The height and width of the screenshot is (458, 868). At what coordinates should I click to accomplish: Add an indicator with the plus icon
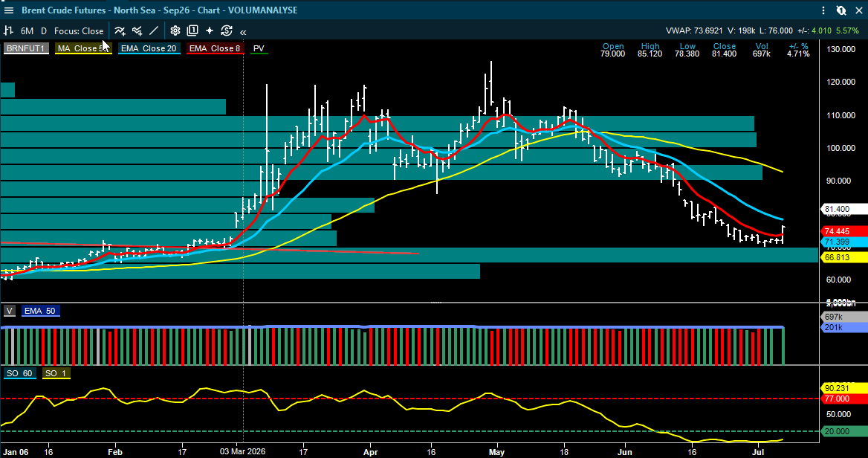[120, 31]
